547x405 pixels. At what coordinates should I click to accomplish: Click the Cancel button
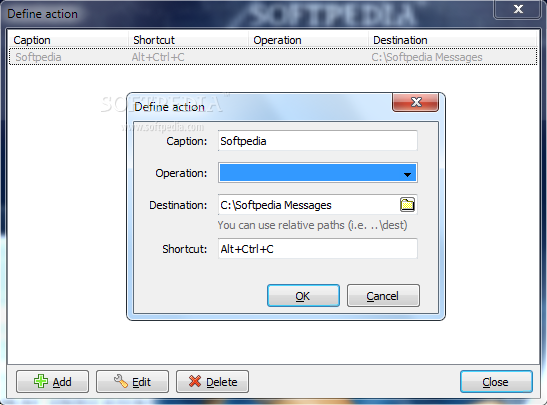tap(383, 296)
